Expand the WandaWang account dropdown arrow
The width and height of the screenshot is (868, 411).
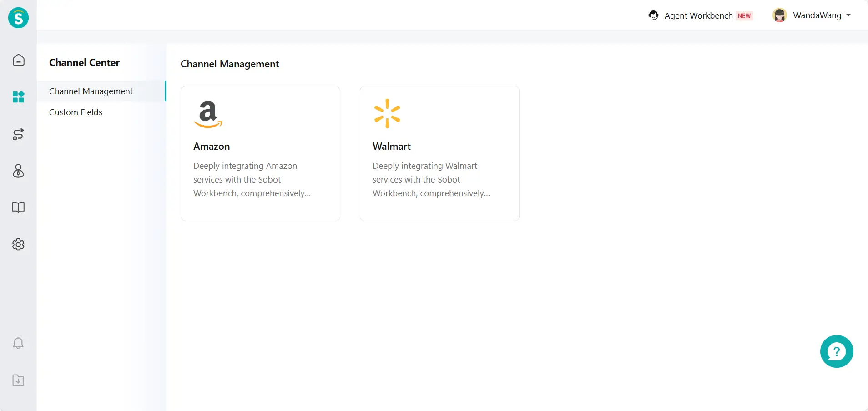point(848,15)
